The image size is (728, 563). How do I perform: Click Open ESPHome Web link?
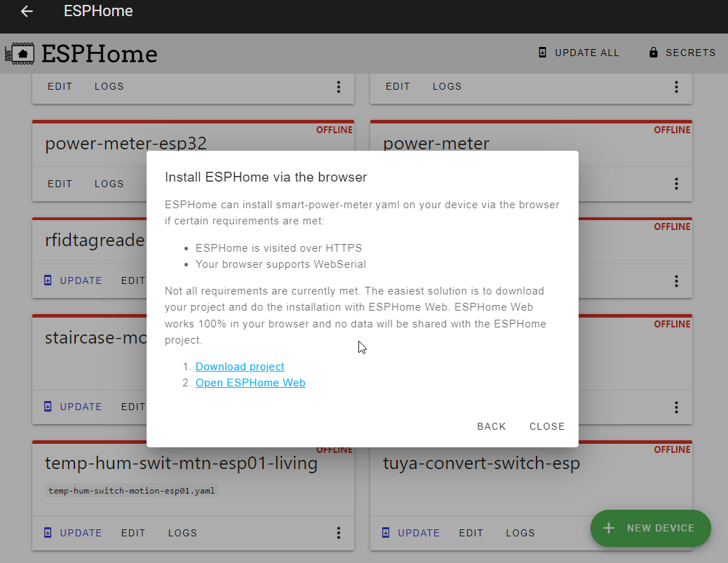250,383
